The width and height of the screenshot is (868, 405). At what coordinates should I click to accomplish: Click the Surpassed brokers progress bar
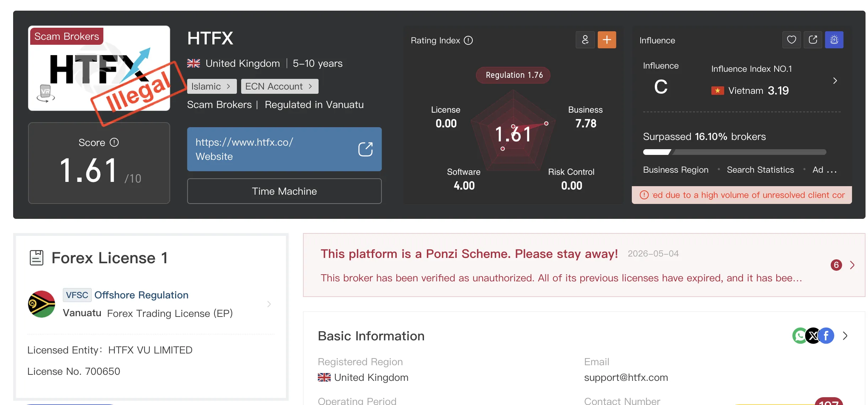[x=734, y=152]
